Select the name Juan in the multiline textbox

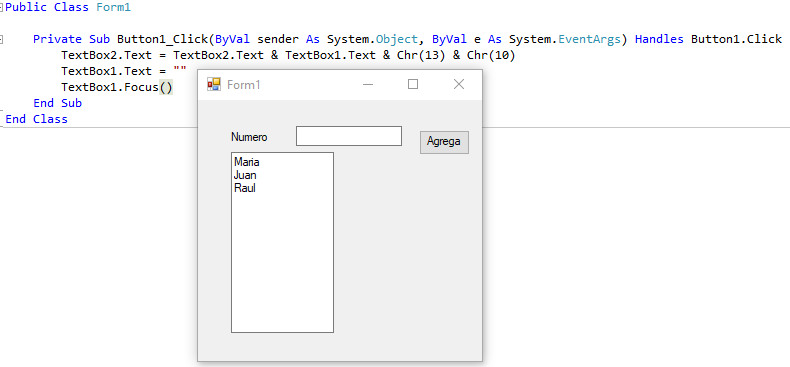[x=245, y=175]
